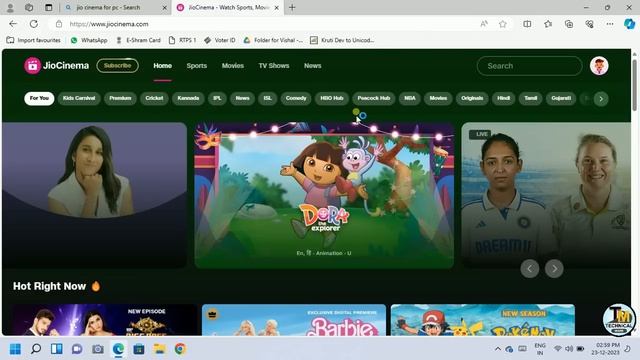The height and width of the screenshot is (360, 640).
Task: Open the Sports navigation item
Action: (197, 66)
